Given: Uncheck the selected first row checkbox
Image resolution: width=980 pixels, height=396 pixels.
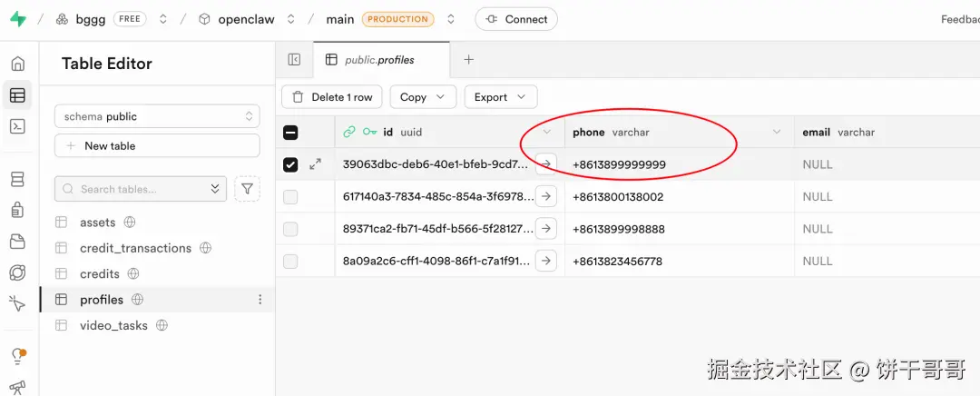Looking at the screenshot, I should click(x=290, y=164).
